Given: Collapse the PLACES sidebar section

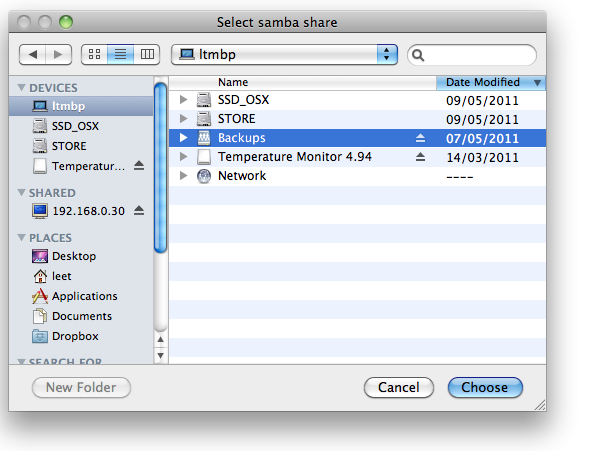Looking at the screenshot, I should pos(22,238).
